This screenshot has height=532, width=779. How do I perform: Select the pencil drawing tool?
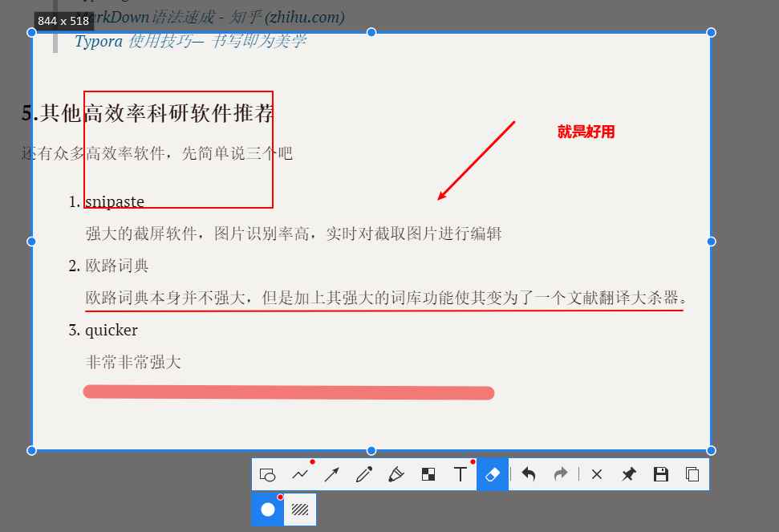pyautogui.click(x=364, y=474)
